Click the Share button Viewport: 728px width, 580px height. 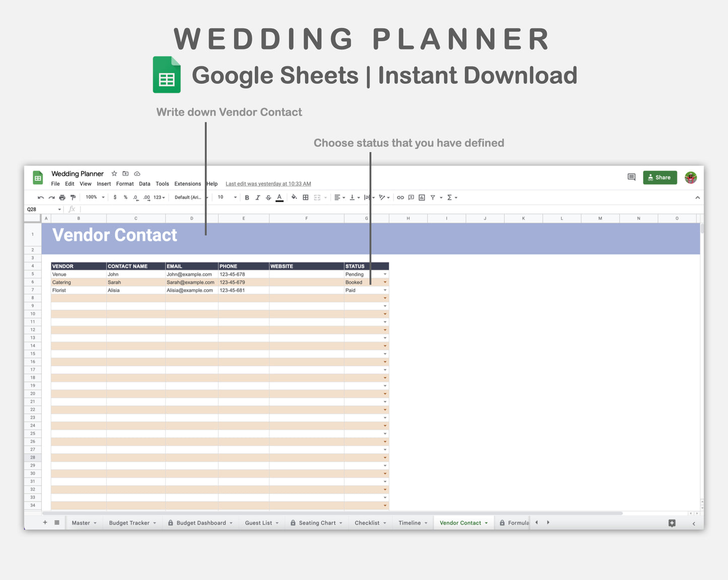(660, 177)
